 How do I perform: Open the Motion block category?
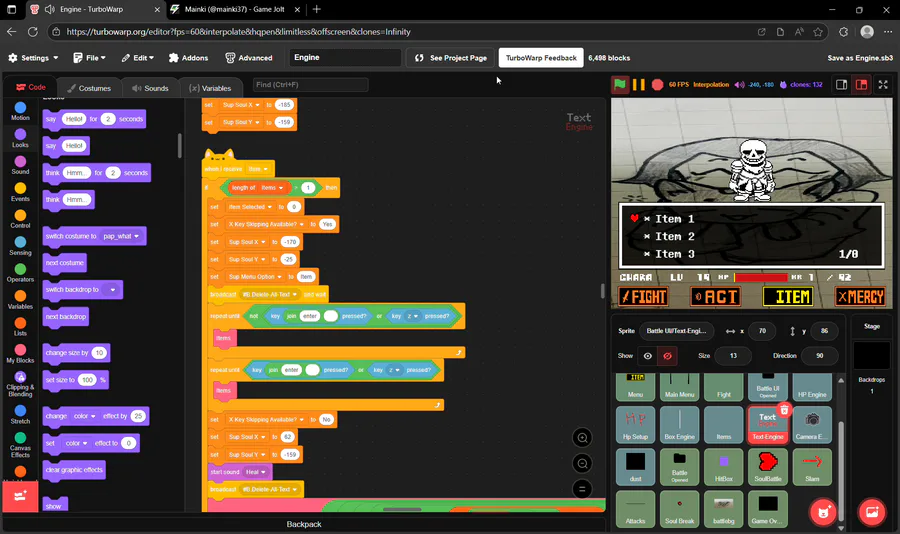point(20,111)
